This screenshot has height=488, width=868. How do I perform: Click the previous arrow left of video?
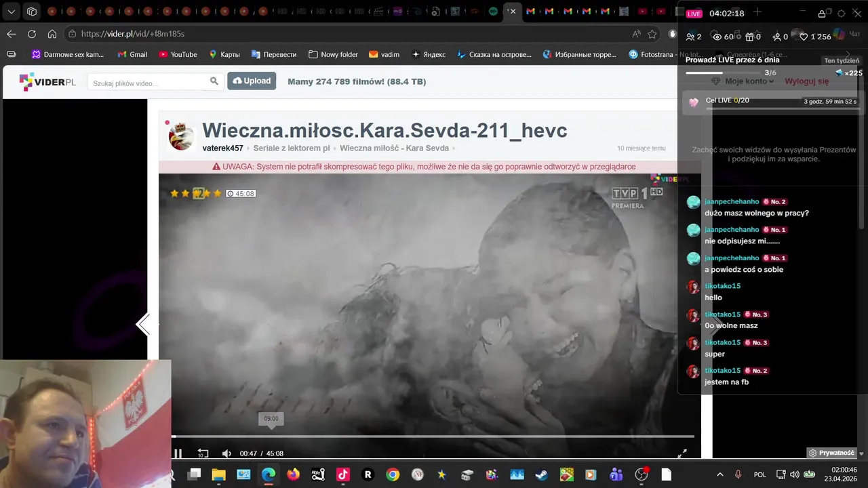tap(143, 325)
